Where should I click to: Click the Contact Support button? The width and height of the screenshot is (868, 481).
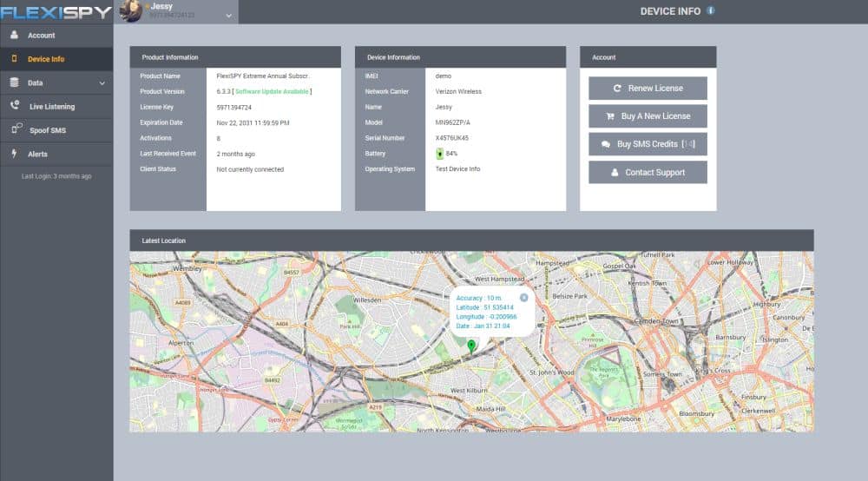pyautogui.click(x=648, y=172)
